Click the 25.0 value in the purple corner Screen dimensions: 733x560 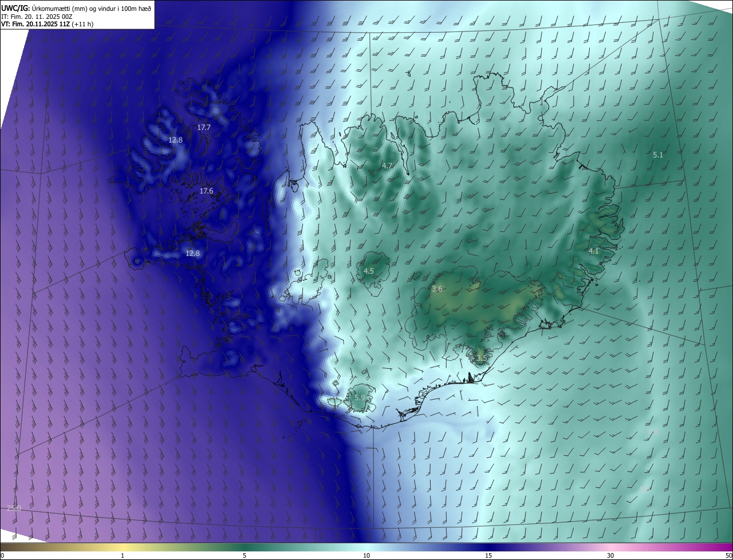(14, 508)
